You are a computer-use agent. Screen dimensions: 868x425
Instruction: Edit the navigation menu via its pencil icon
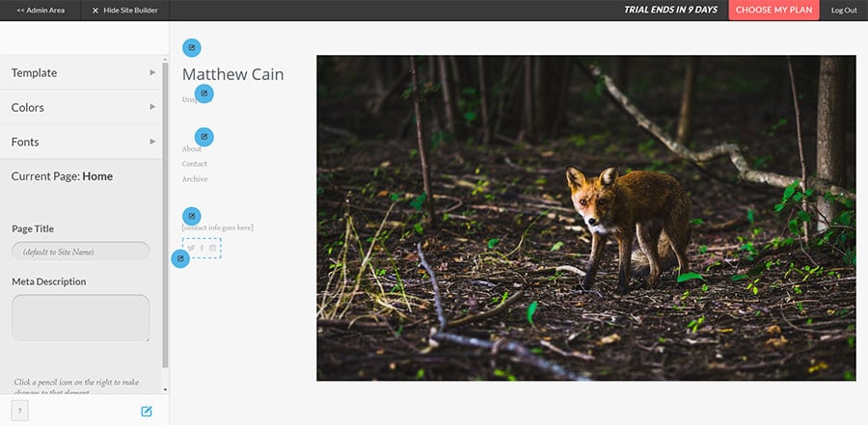pyautogui.click(x=203, y=137)
